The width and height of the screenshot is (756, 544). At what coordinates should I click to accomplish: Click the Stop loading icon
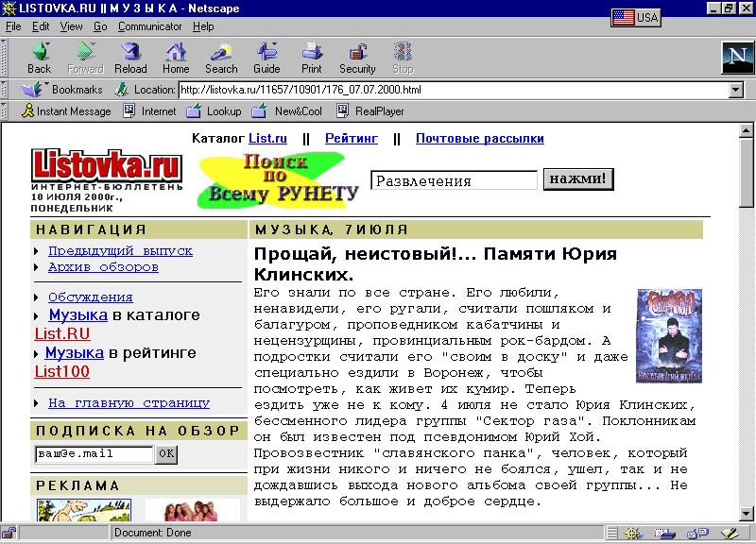coord(404,58)
